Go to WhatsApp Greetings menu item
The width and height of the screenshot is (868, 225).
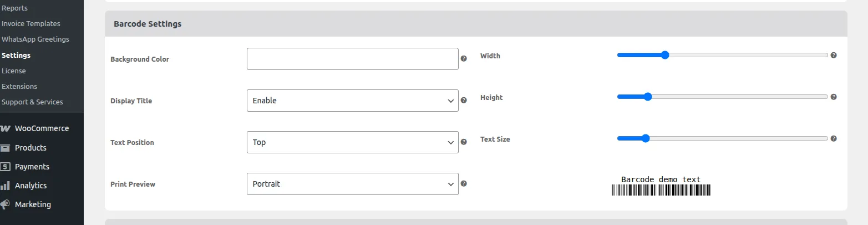click(x=35, y=39)
